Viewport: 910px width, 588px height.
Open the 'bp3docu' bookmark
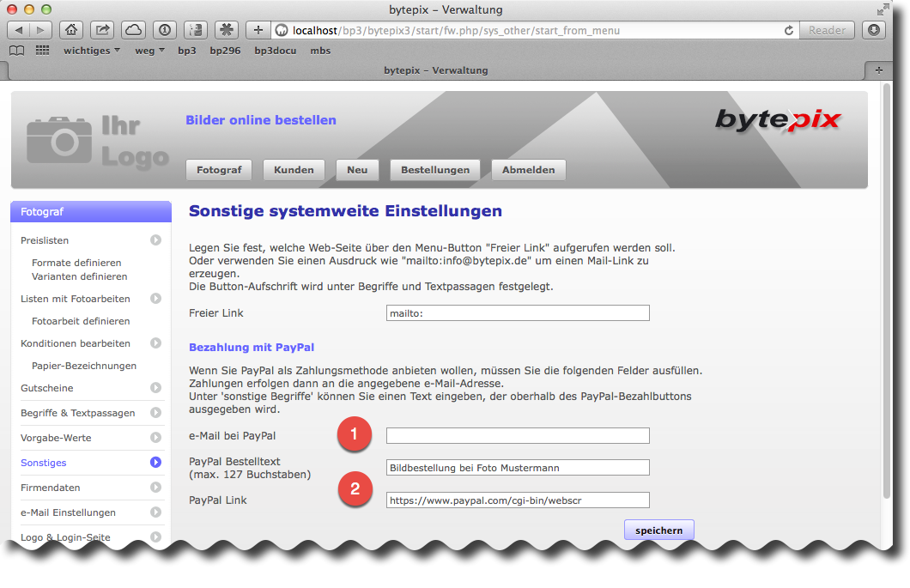275,51
